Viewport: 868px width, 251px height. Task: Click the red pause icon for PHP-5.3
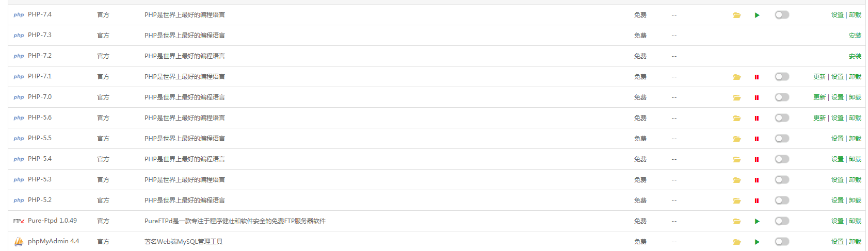757,180
